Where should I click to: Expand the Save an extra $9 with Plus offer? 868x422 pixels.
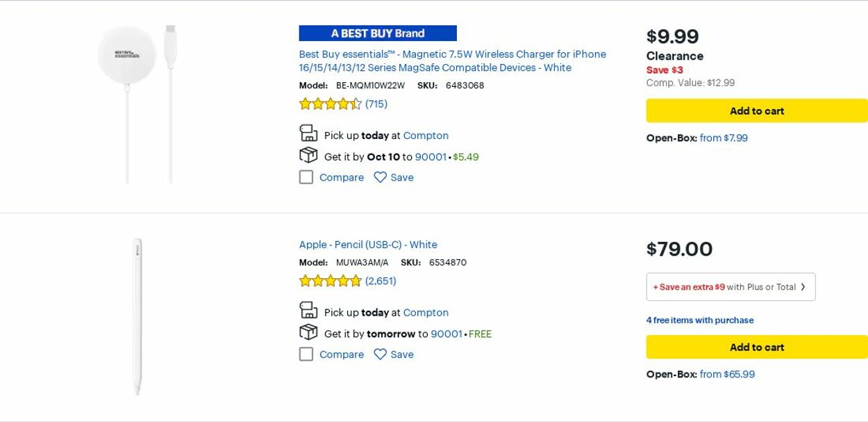click(731, 287)
